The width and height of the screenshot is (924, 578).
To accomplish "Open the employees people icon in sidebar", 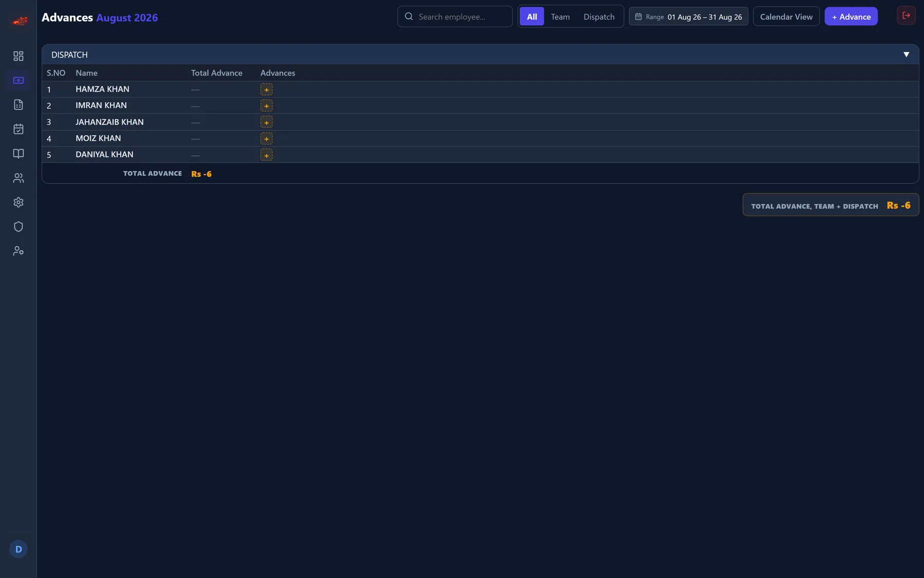I will click(18, 178).
